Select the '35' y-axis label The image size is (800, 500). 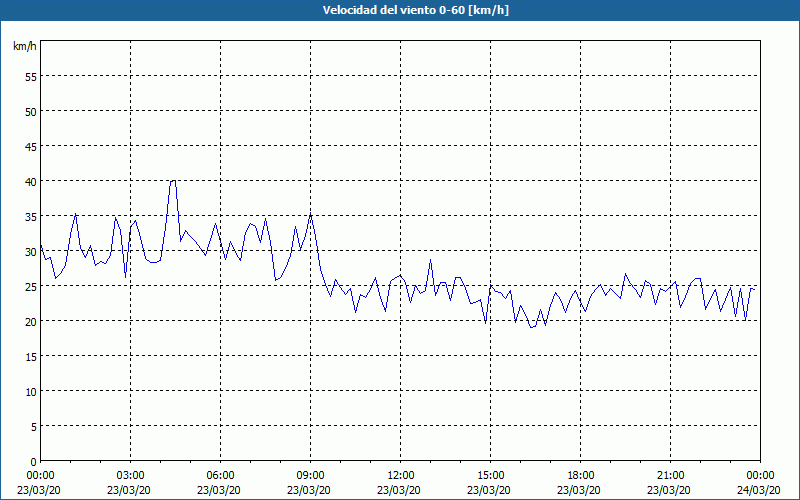[x=31, y=216]
